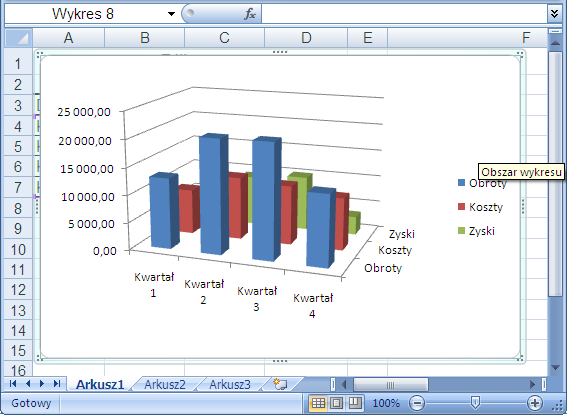
Task: Select row 2 header
Action: pyautogui.click(x=18, y=85)
